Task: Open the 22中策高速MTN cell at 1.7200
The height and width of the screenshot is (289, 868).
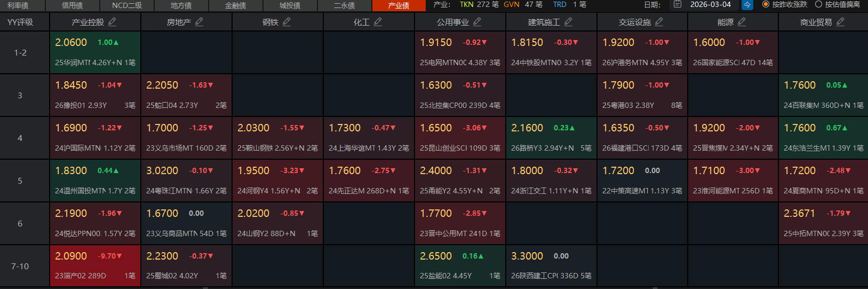Action: [642, 181]
